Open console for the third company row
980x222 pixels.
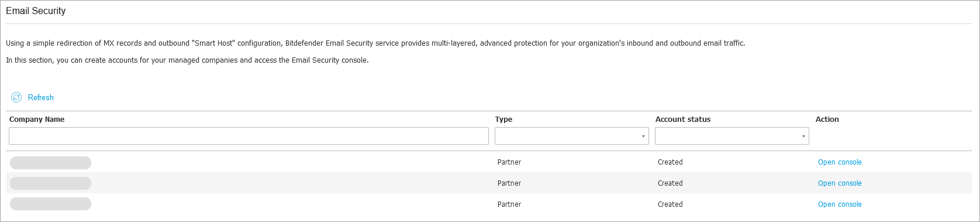(840, 204)
